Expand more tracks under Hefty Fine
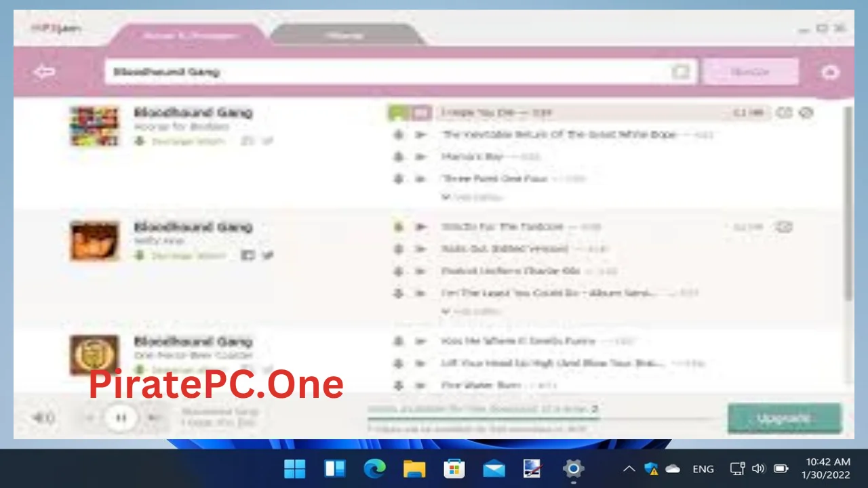 [x=471, y=311]
